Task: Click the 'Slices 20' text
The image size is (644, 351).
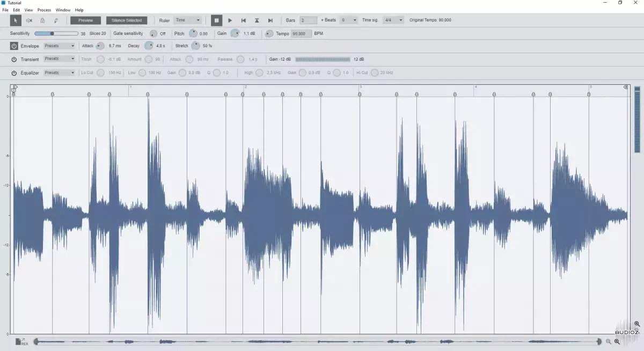Action: [x=98, y=33]
